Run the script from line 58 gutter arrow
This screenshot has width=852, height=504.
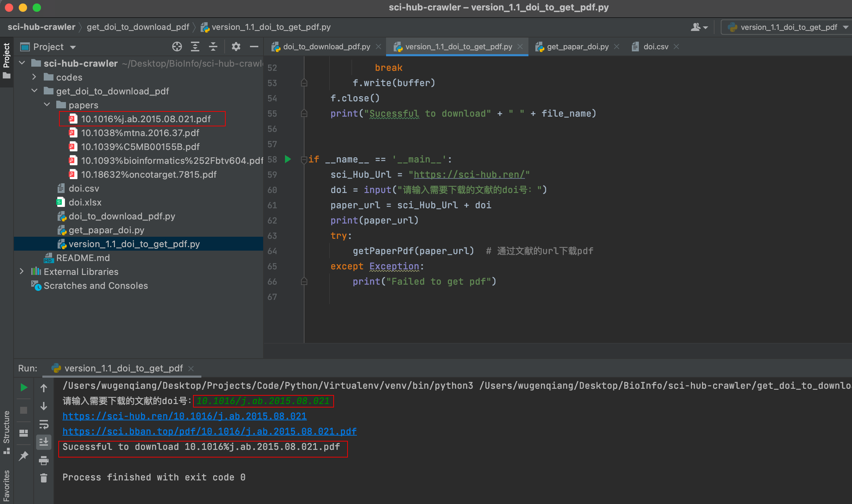tap(287, 159)
